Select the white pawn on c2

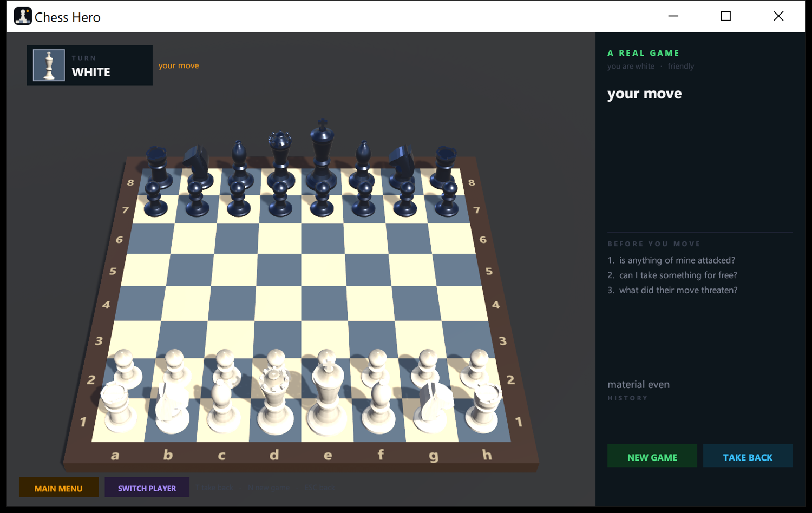point(226,367)
